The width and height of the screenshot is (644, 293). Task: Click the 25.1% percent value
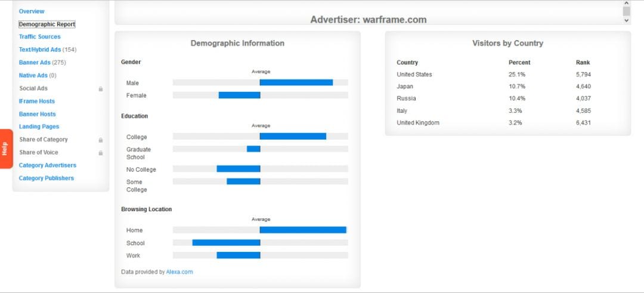(x=516, y=75)
